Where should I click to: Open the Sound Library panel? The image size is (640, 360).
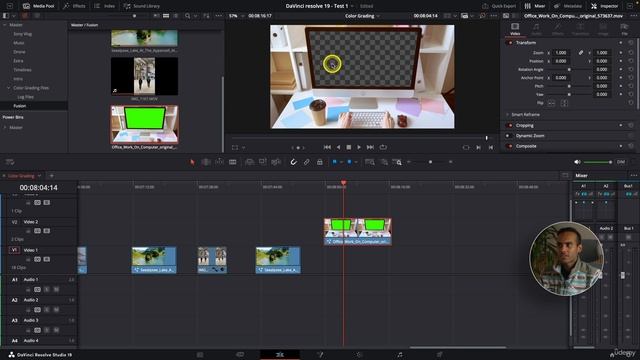pos(142,6)
